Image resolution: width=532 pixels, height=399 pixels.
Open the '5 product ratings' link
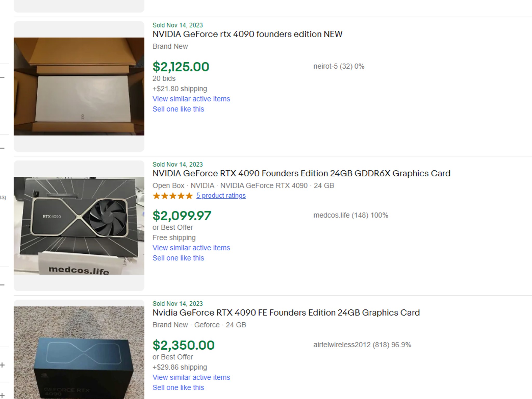coord(221,196)
